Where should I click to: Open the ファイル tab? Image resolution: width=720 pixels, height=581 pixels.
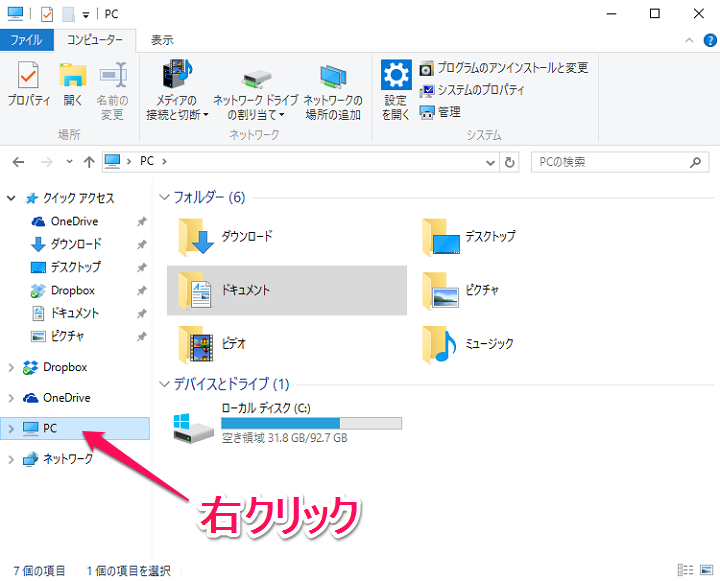(27, 40)
